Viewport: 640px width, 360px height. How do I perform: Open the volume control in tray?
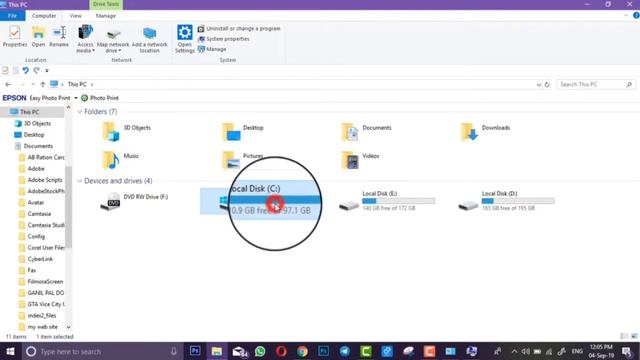click(526, 351)
